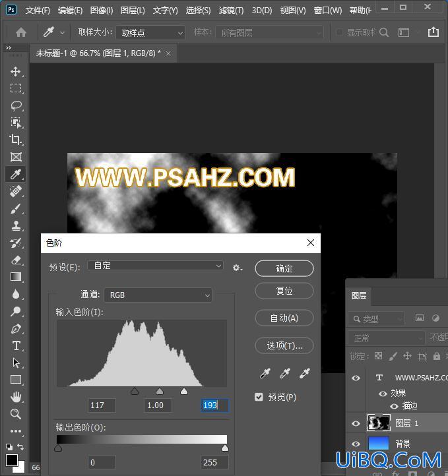Select the Frame tool
This screenshot has width=448, height=476.
click(15, 157)
